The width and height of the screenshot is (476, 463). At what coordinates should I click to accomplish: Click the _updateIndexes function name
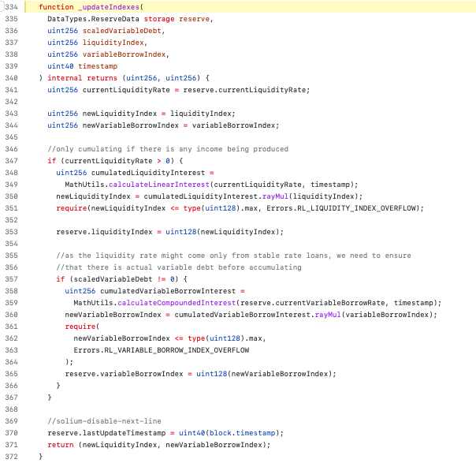pyautogui.click(x=109, y=6)
